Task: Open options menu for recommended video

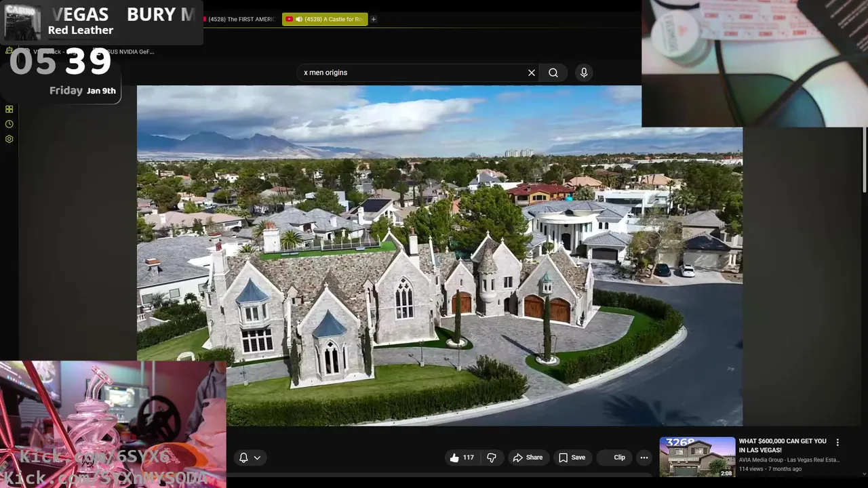Action: (837, 442)
